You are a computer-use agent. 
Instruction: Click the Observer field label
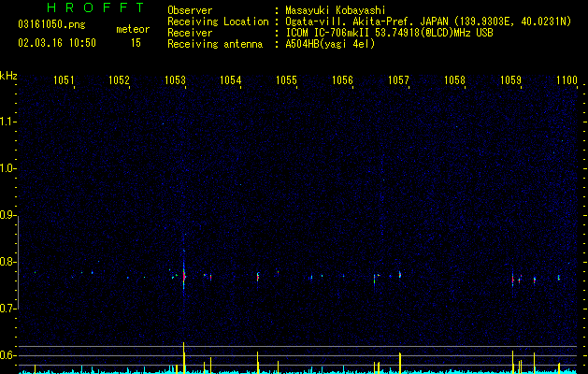pyautogui.click(x=190, y=10)
